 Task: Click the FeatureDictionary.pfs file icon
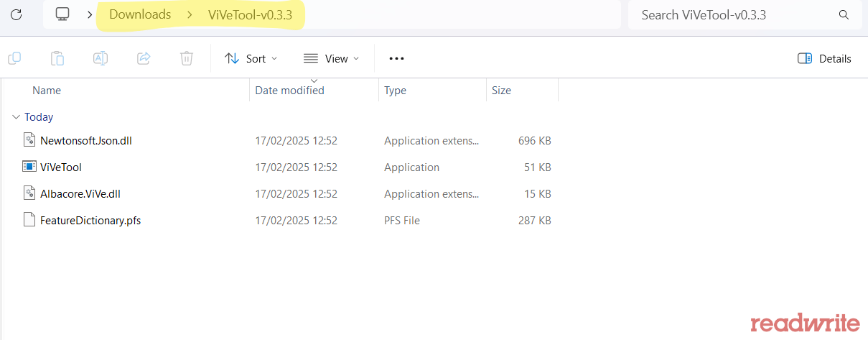point(29,219)
